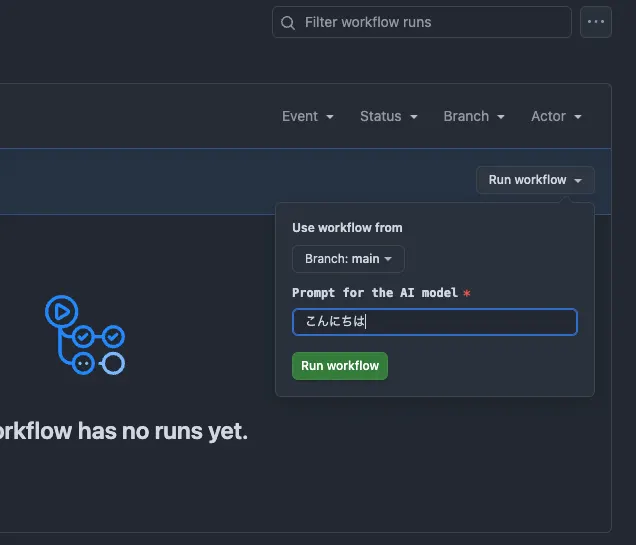
Task: Focus the Filter workflow runs search field
Action: 422,22
